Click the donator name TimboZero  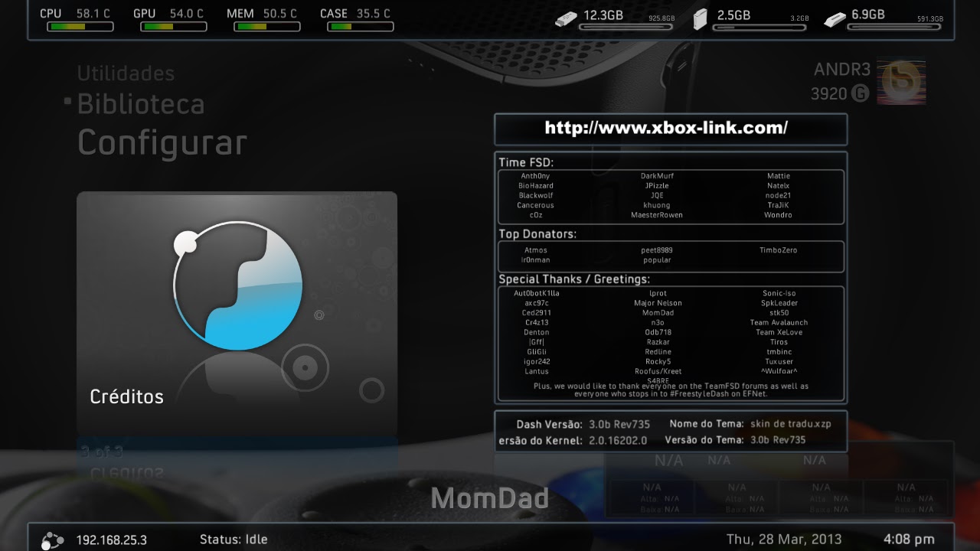click(779, 250)
